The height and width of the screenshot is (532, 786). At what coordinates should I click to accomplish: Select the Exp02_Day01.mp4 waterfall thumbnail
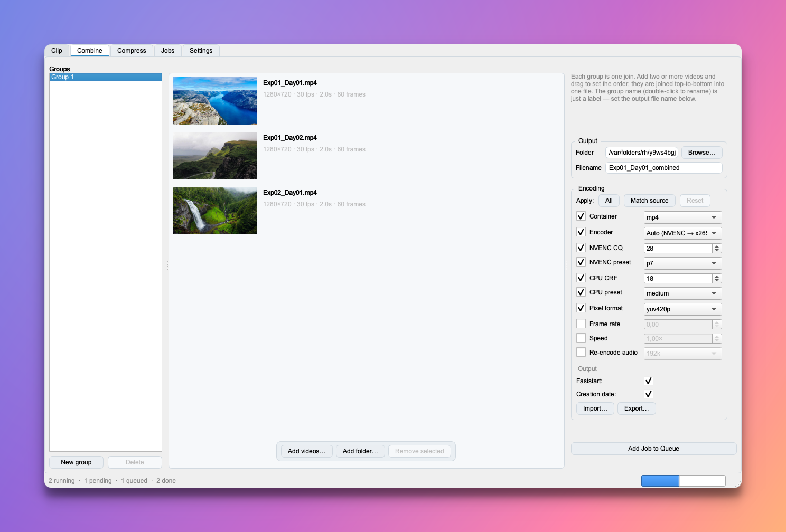click(x=215, y=211)
